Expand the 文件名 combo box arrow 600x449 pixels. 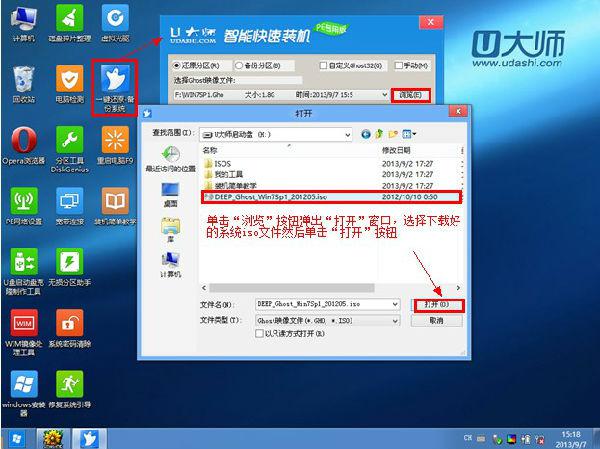pos(395,304)
